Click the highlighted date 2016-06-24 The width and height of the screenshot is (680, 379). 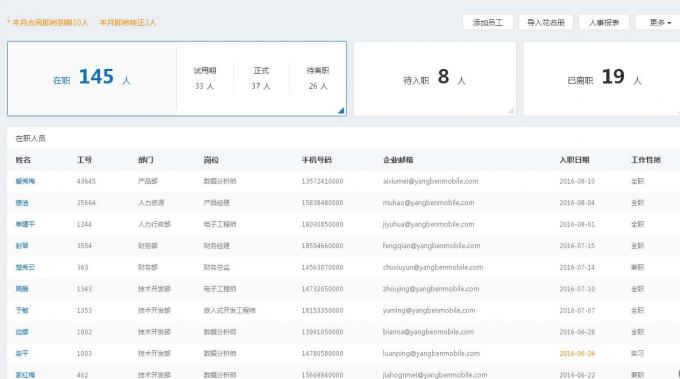click(577, 353)
